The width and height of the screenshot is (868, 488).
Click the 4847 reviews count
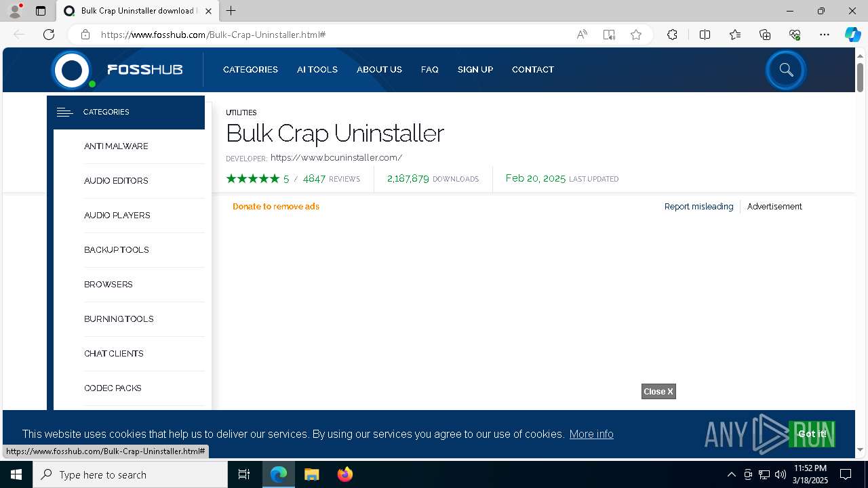point(314,179)
